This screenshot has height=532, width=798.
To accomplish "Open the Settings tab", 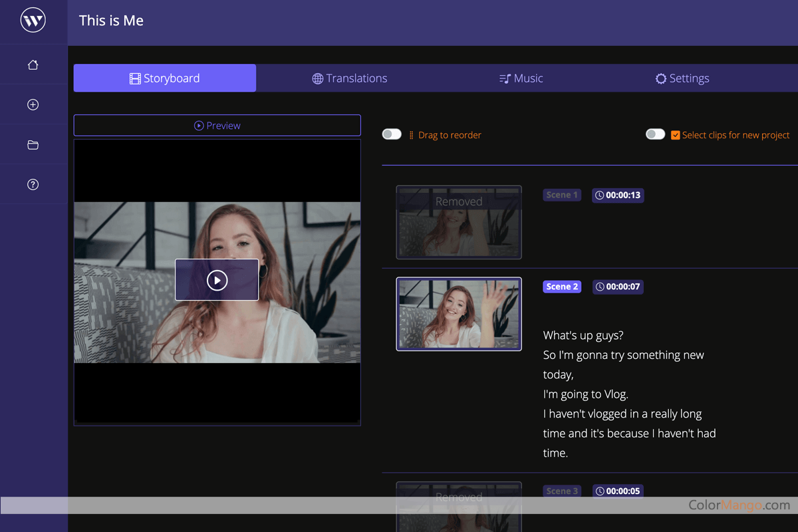I will (x=682, y=78).
